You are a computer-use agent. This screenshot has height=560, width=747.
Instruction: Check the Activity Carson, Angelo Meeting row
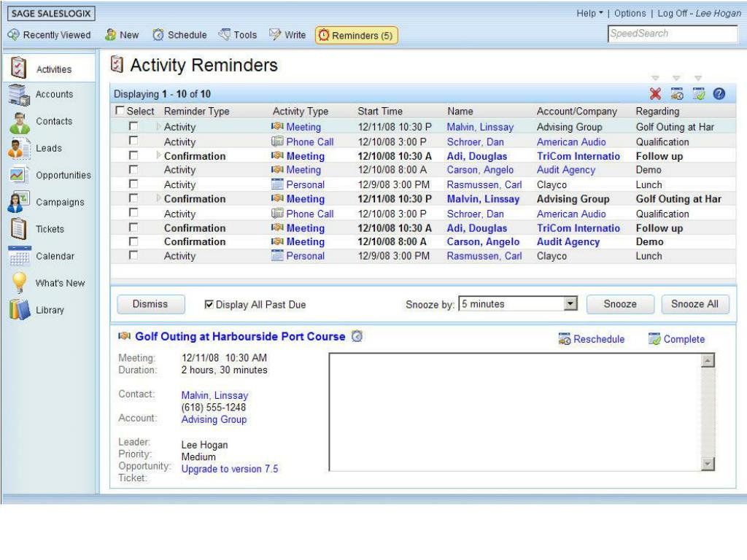click(x=133, y=169)
